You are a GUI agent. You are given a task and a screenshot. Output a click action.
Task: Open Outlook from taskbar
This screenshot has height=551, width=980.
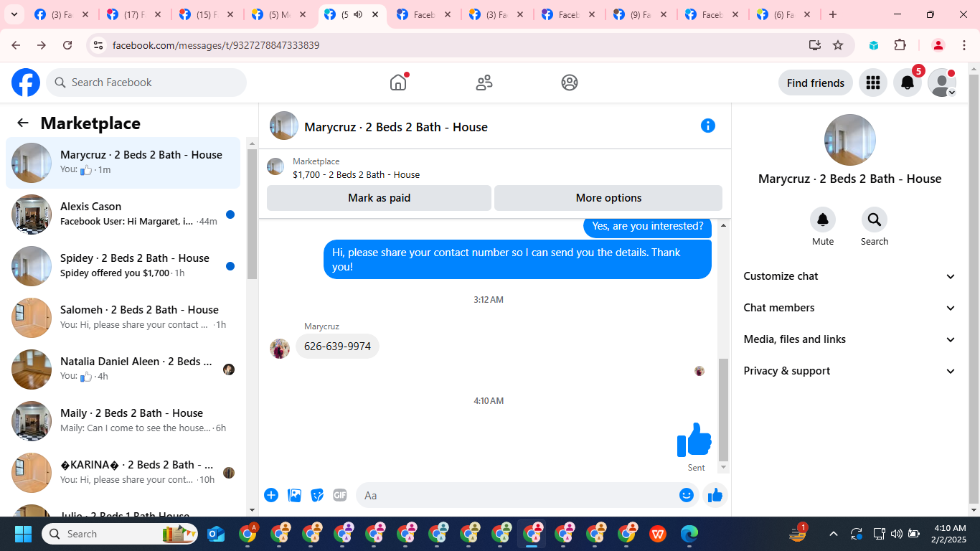click(216, 534)
